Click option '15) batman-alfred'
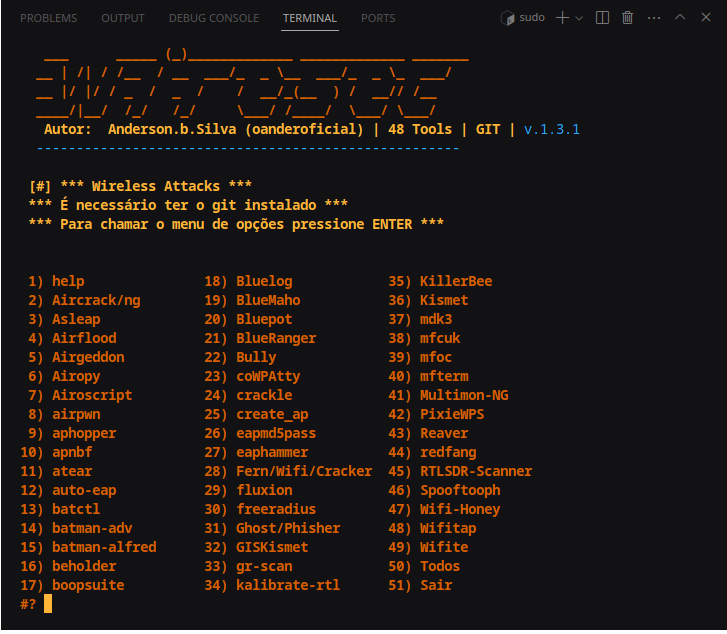 [x=88, y=547]
